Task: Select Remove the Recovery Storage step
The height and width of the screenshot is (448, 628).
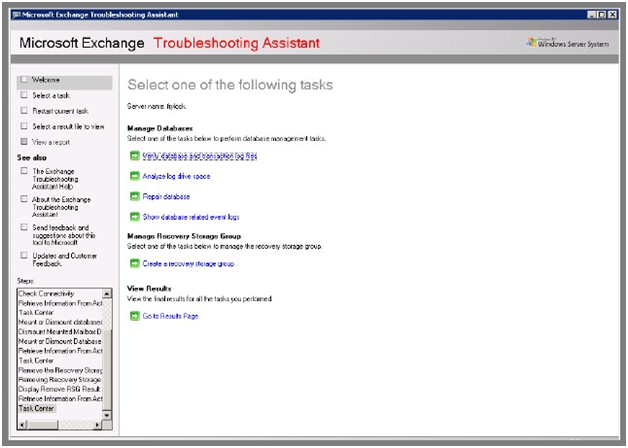Action: [60, 370]
